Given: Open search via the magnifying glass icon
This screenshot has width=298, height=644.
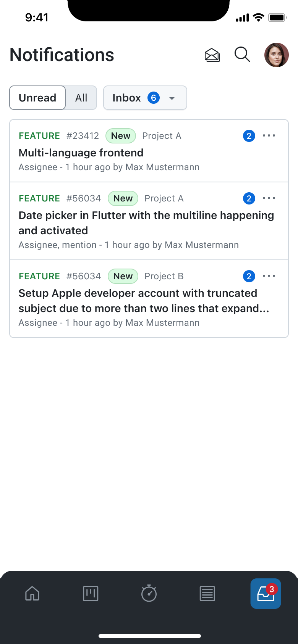Looking at the screenshot, I should [x=242, y=55].
